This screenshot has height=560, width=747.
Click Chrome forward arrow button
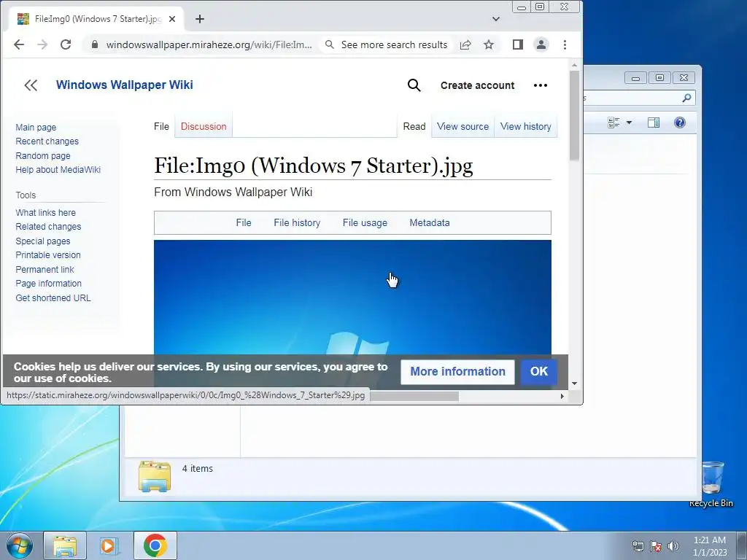[42, 44]
